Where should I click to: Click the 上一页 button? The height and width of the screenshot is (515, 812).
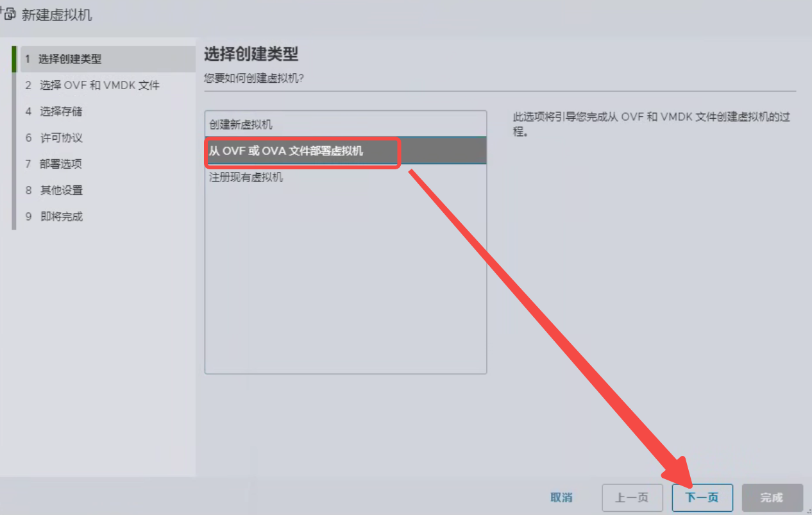pyautogui.click(x=632, y=498)
